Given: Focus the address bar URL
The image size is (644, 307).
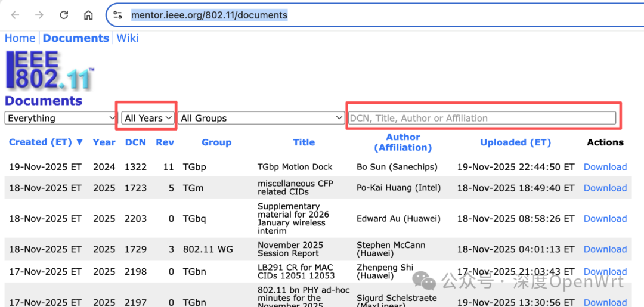Looking at the screenshot, I should 209,15.
